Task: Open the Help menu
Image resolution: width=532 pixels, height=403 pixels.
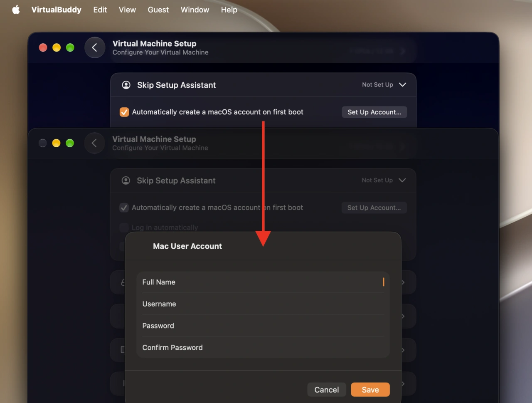Action: tap(229, 10)
